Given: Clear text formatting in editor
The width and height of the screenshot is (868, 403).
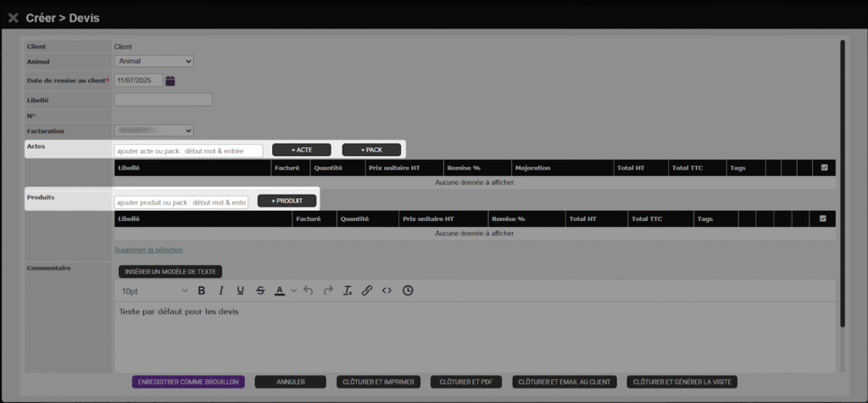Looking at the screenshot, I should 348,290.
